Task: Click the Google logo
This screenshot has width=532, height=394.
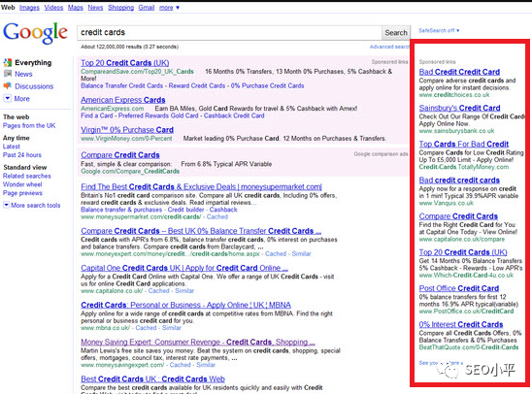Action: [35, 33]
